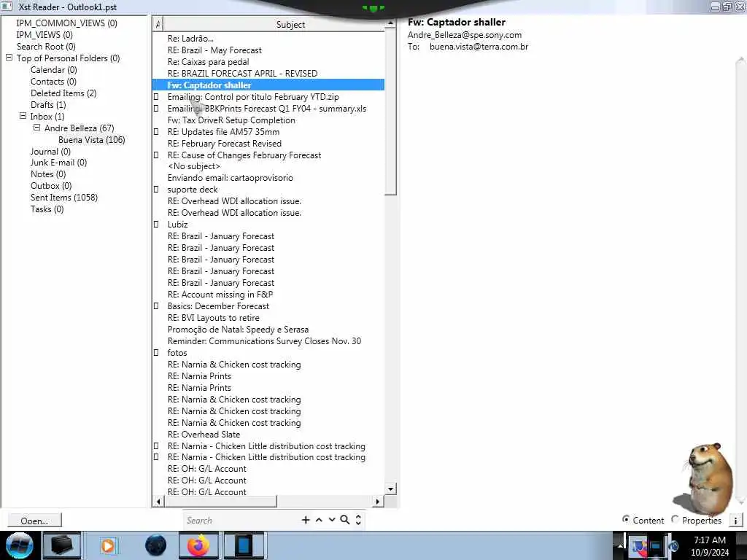Screen dimensions: 747x560
Task: Select the Contacts (0) folder
Action: (x=53, y=82)
